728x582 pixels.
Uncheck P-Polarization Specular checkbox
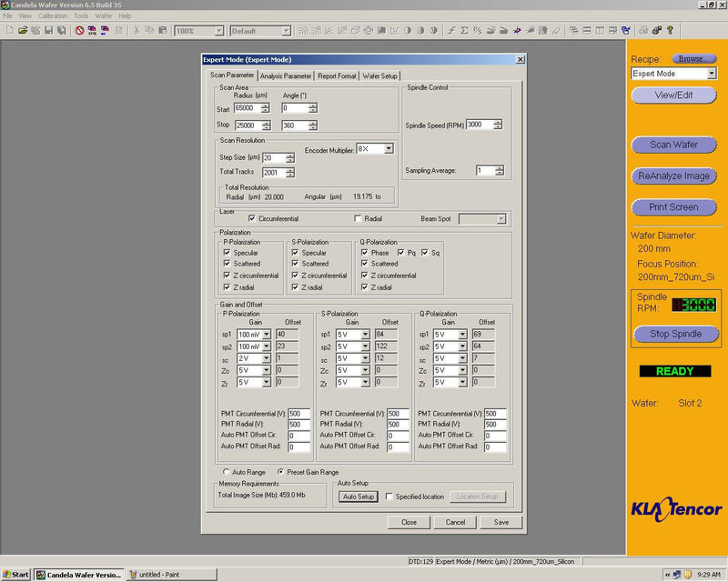(x=227, y=253)
